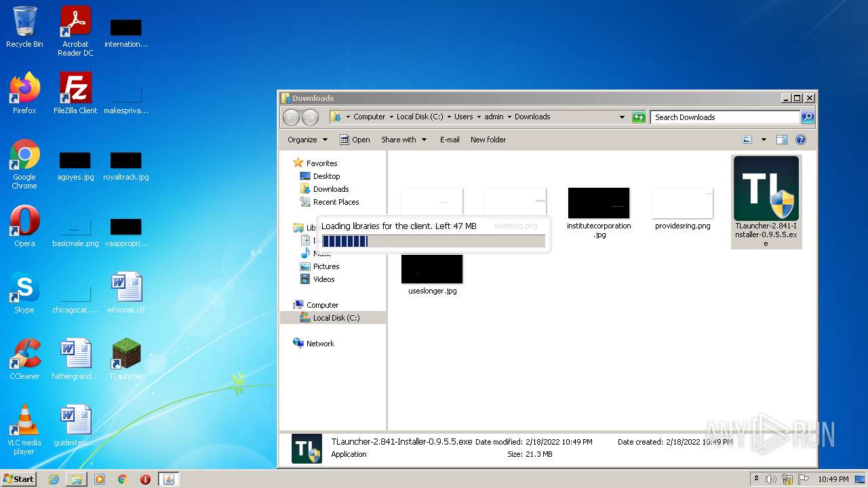Open the Organize dropdown menu
Screen dimensions: 868x488
pyautogui.click(x=307, y=140)
